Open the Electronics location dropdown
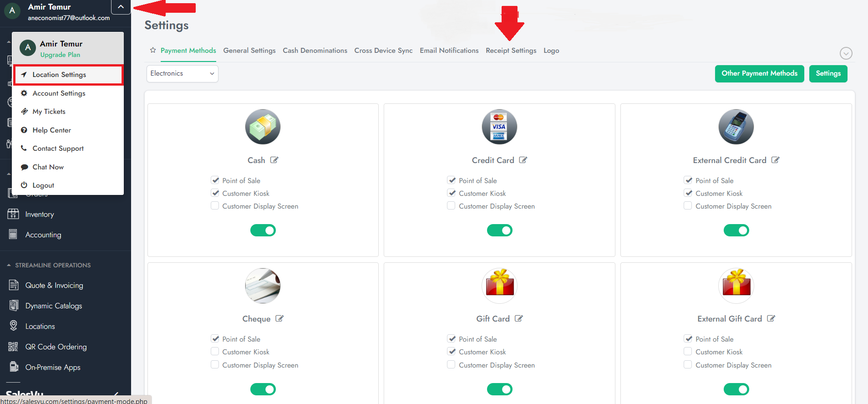 [182, 73]
